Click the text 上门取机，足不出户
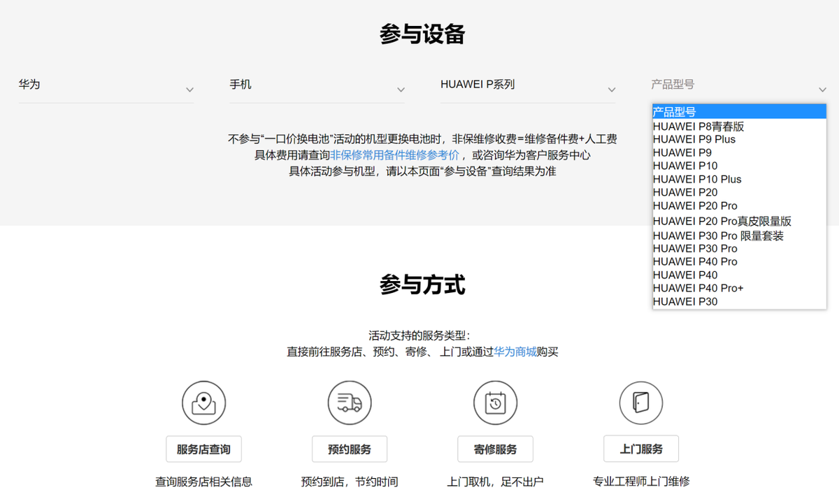839x504 pixels. click(x=495, y=482)
